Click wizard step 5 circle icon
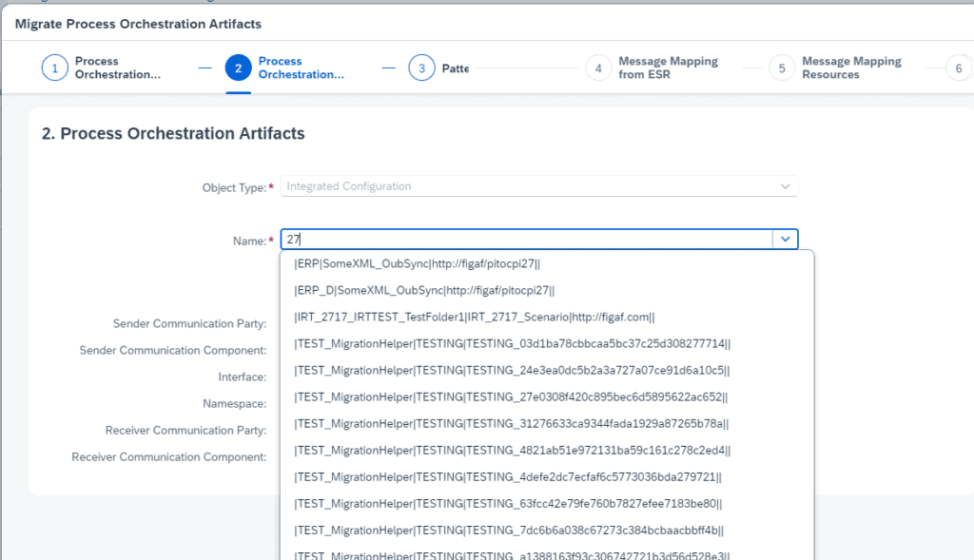The height and width of the screenshot is (560, 974). point(782,68)
